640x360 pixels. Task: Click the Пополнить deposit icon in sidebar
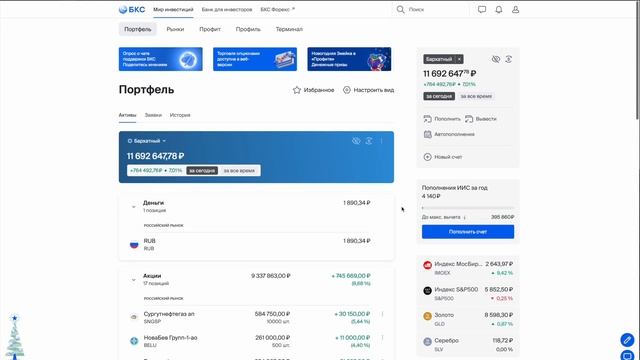click(x=427, y=119)
